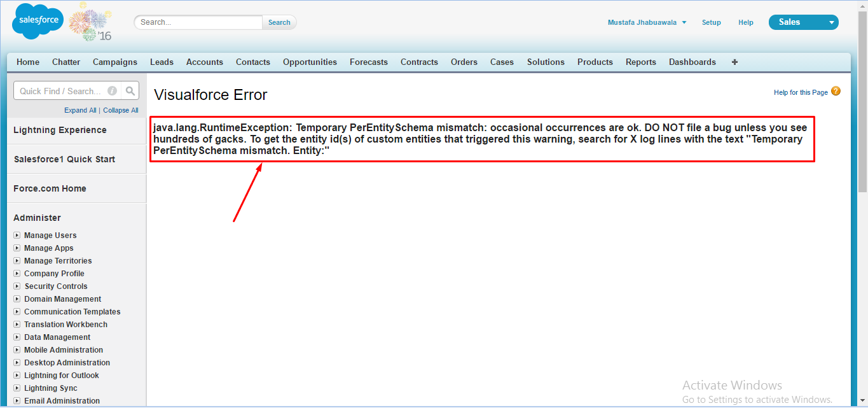This screenshot has width=868, height=408.
Task: Click the Quick Find magnifier icon
Action: [130, 91]
